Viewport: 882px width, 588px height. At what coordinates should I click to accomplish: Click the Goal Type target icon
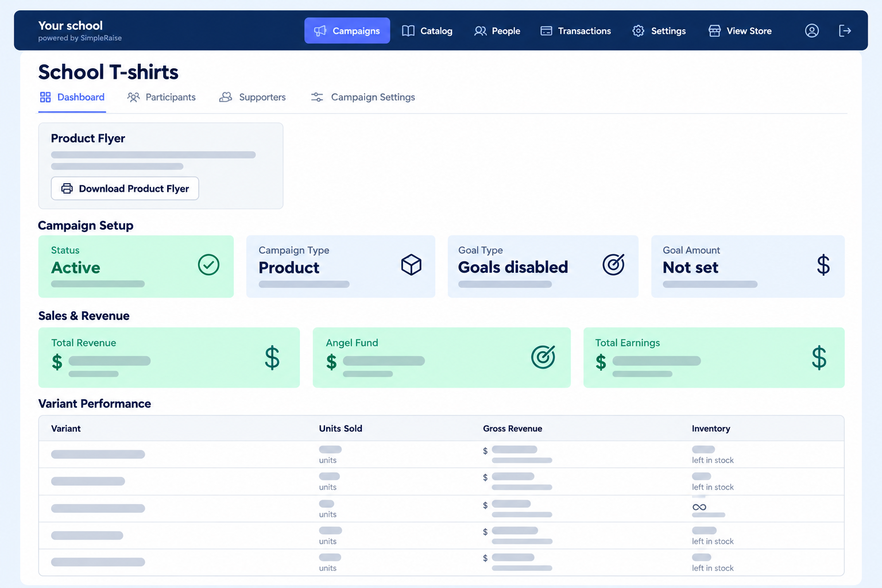613,265
